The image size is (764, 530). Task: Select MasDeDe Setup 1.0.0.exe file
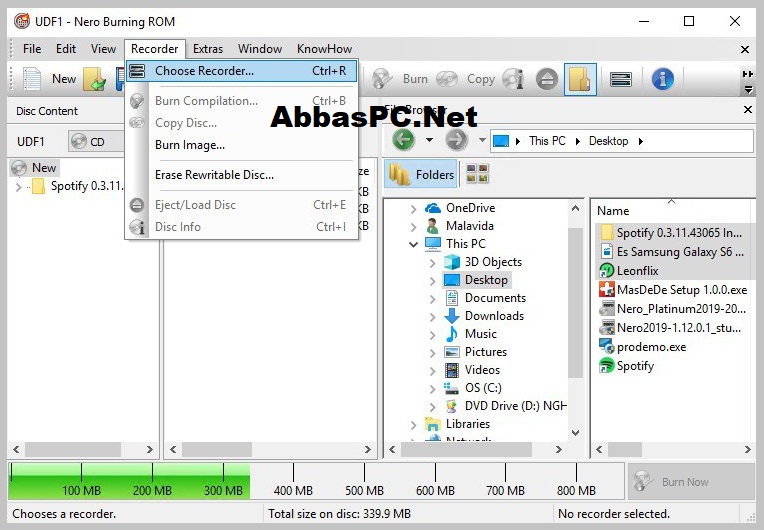[681, 290]
